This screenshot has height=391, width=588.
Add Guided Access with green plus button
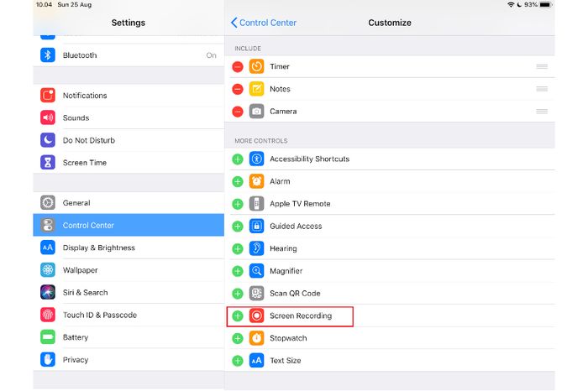coord(238,227)
